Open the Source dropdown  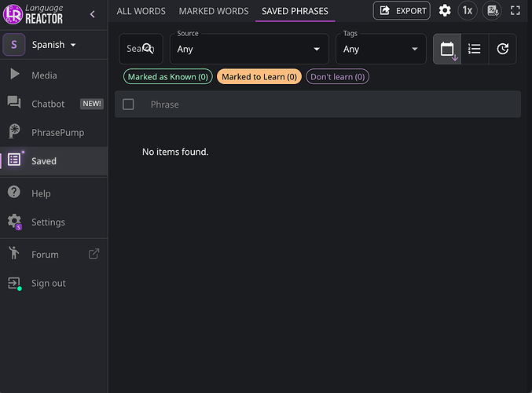[x=249, y=49]
